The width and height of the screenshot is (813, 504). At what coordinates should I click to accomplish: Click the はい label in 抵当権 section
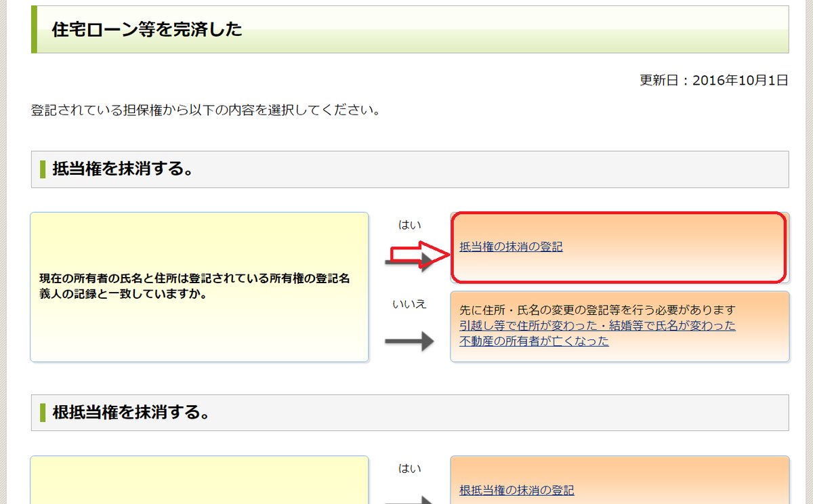(x=409, y=225)
